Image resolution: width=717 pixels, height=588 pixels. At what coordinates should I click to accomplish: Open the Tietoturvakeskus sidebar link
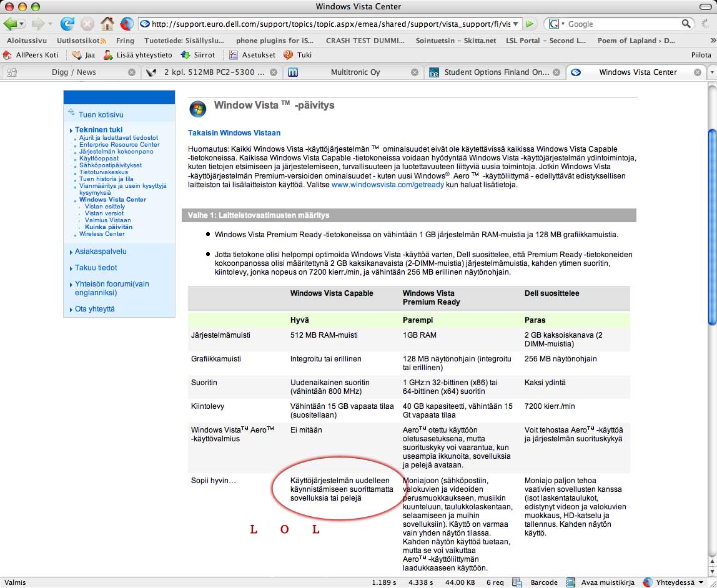103,172
